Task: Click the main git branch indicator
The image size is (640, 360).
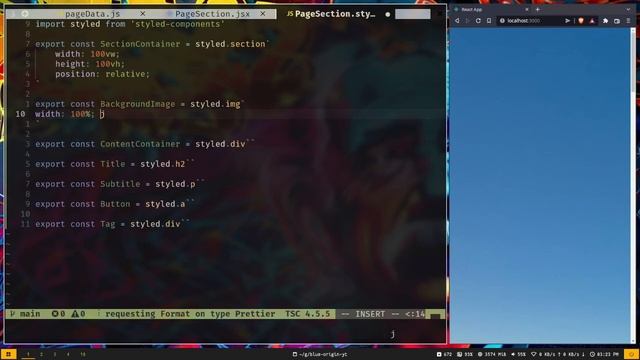Action: 25,314
